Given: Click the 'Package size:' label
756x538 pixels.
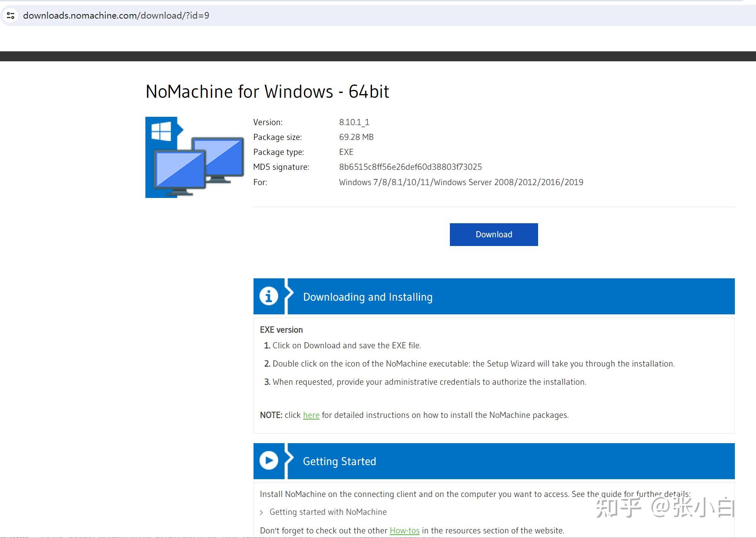Looking at the screenshot, I should point(278,137).
